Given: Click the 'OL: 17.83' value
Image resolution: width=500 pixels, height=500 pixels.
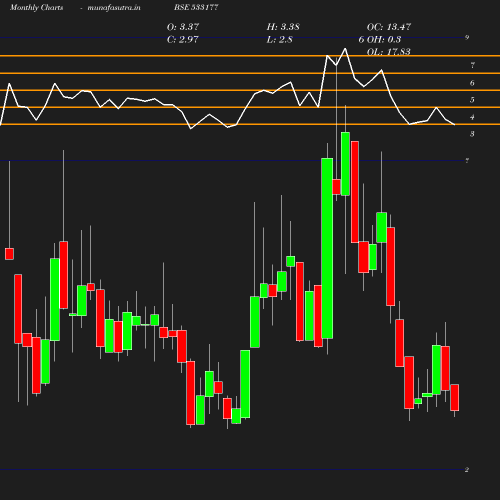Looking at the screenshot, I should tap(389, 52).
